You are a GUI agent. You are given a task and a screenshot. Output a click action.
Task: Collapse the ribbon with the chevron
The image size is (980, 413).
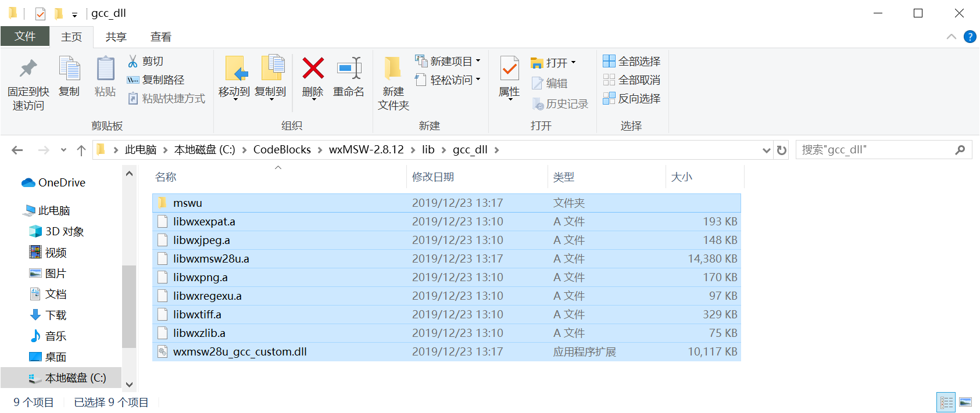tap(952, 37)
